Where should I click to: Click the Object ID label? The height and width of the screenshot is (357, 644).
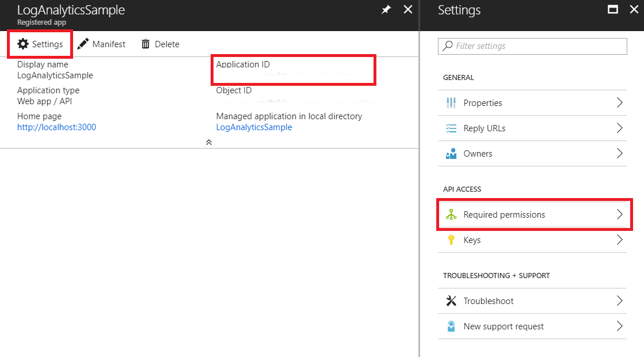pos(234,90)
